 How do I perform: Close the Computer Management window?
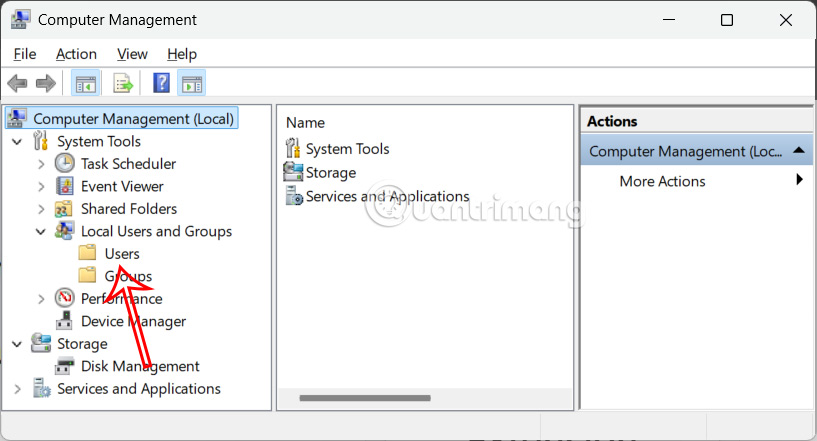[x=786, y=20]
